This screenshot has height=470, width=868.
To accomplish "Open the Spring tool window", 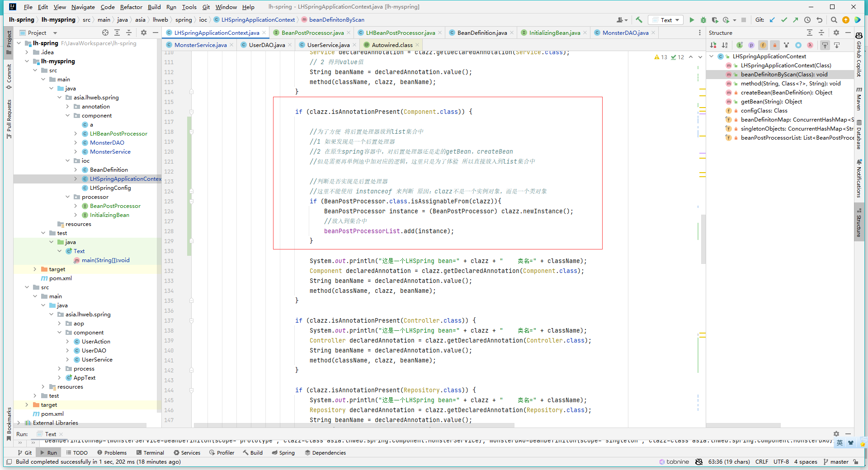I will point(283,452).
